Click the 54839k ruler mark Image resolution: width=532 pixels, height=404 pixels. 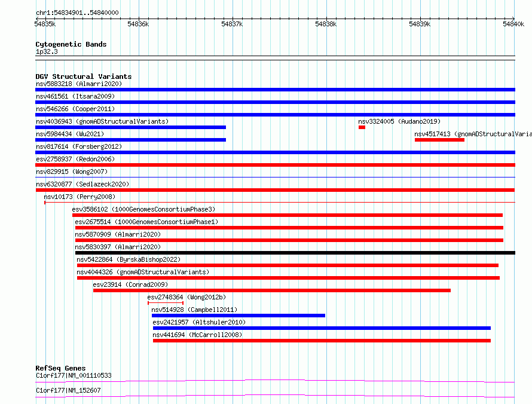pyautogui.click(x=420, y=24)
